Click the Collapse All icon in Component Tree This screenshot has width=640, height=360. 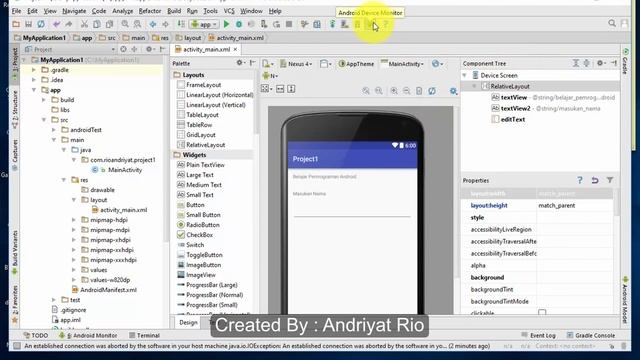[587, 63]
